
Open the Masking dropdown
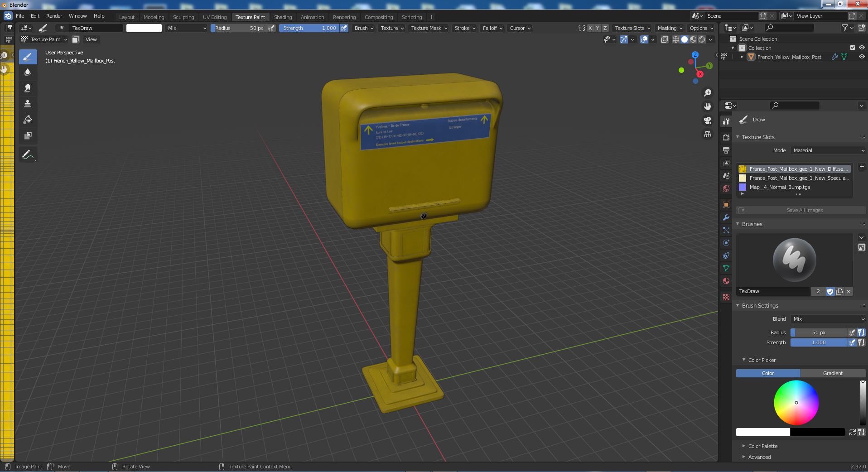point(670,28)
